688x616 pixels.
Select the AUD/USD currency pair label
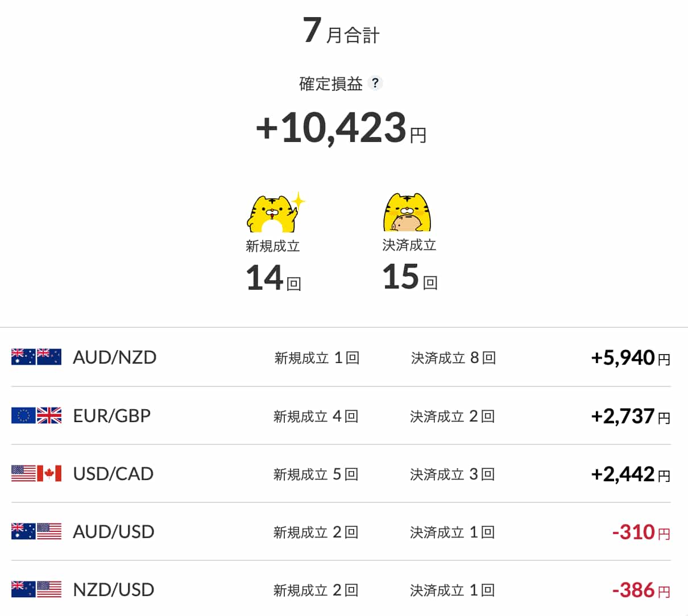tap(114, 531)
